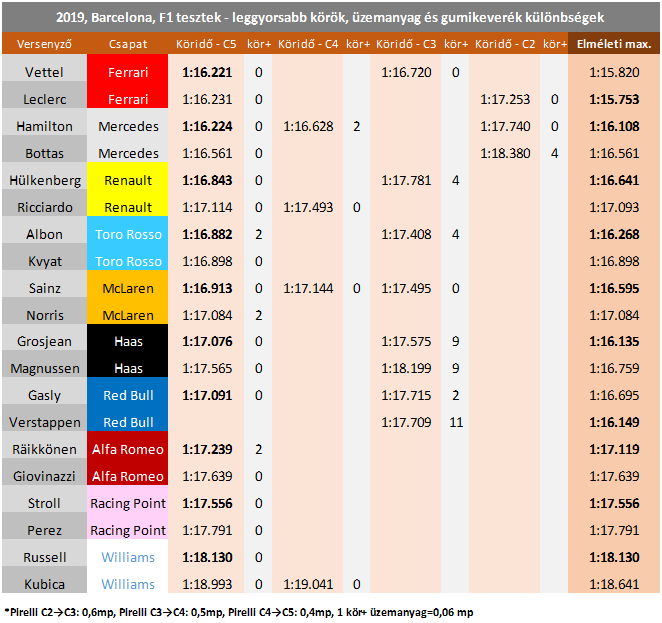Select C3 lap time '1:18.199'
The image size is (662, 623).
tap(406, 368)
